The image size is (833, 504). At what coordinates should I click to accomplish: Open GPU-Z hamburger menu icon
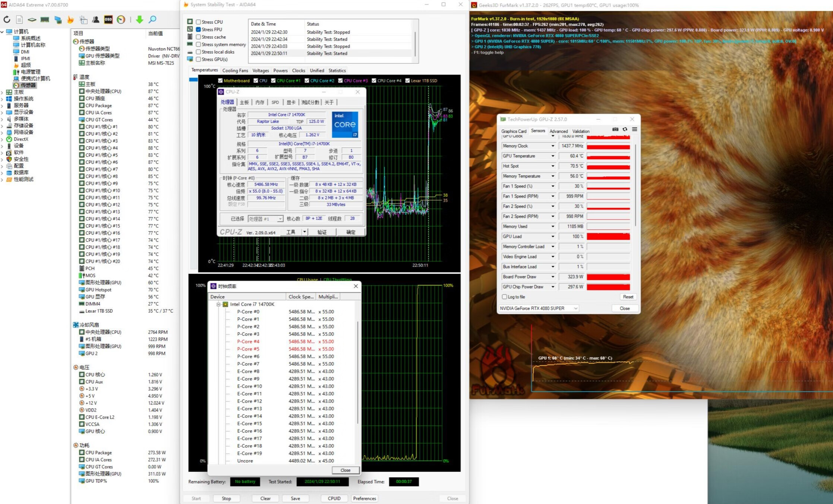click(x=634, y=129)
